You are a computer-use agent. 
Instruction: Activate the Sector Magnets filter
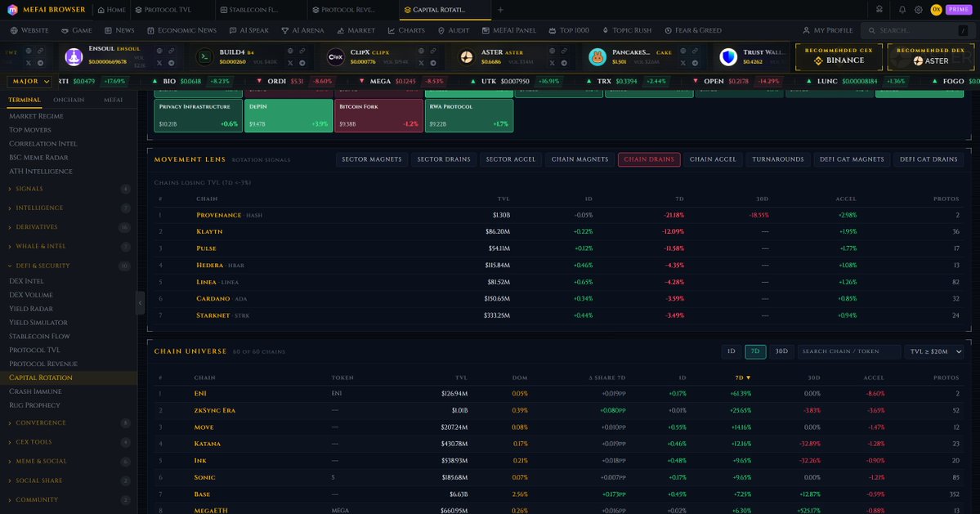[x=371, y=159]
